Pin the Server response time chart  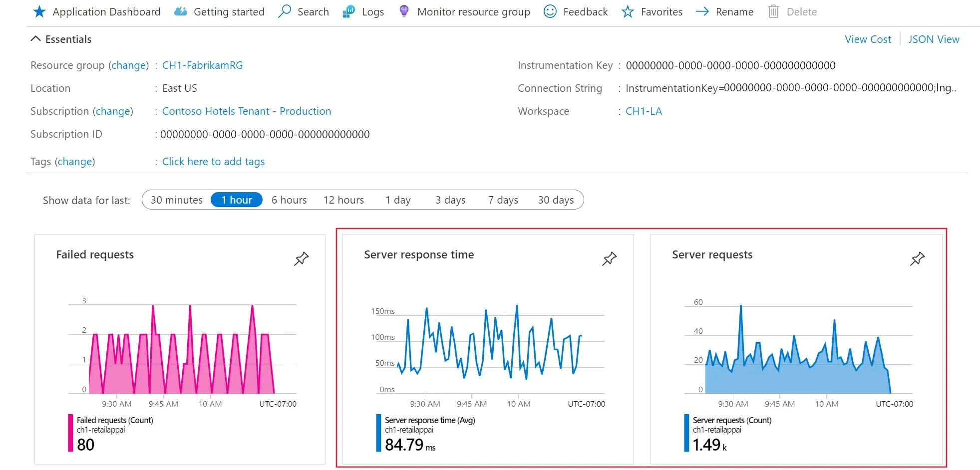609,259
